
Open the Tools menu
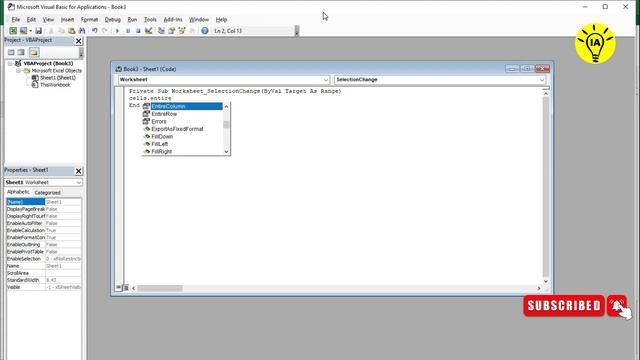click(150, 20)
